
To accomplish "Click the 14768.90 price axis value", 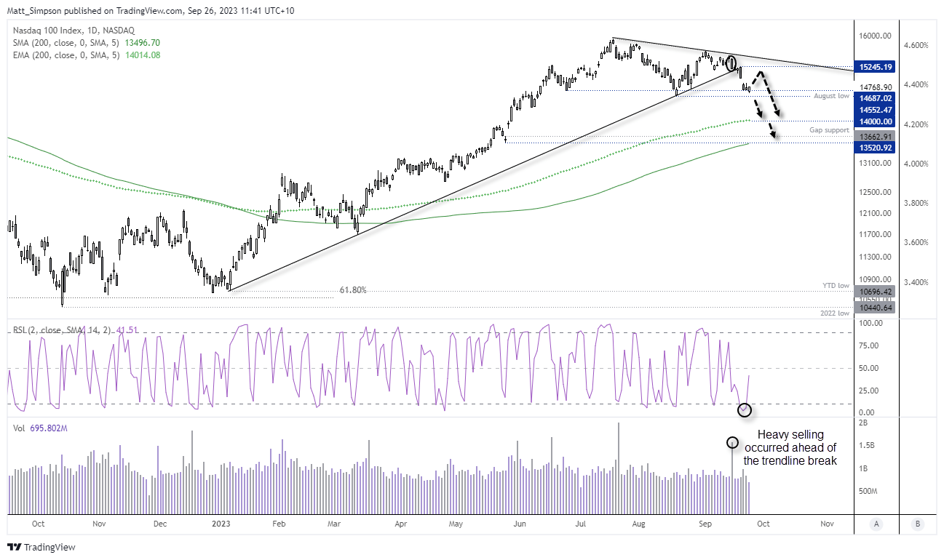I will (x=876, y=87).
